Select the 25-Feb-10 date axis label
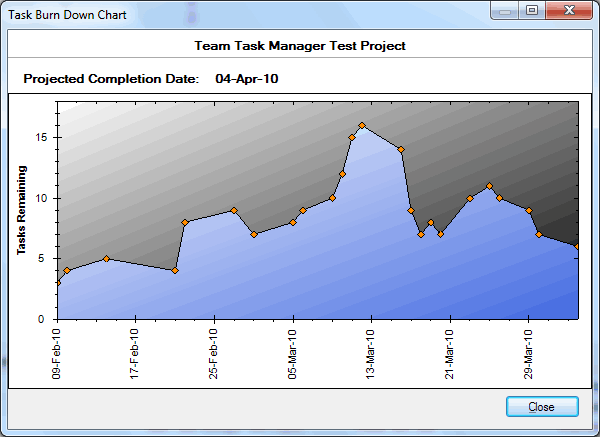The width and height of the screenshot is (600, 437). [x=214, y=353]
